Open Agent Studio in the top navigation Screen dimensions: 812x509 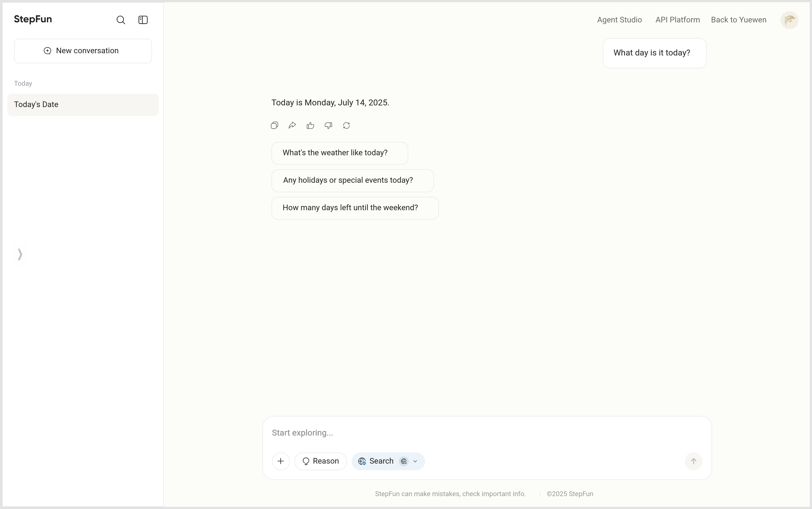tap(619, 20)
